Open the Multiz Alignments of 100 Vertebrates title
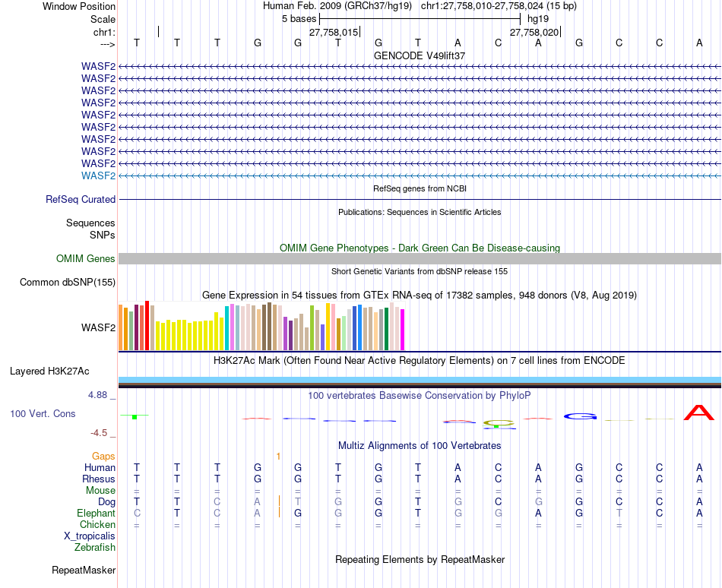Screen dimensions: 722x588 [x=420, y=445]
